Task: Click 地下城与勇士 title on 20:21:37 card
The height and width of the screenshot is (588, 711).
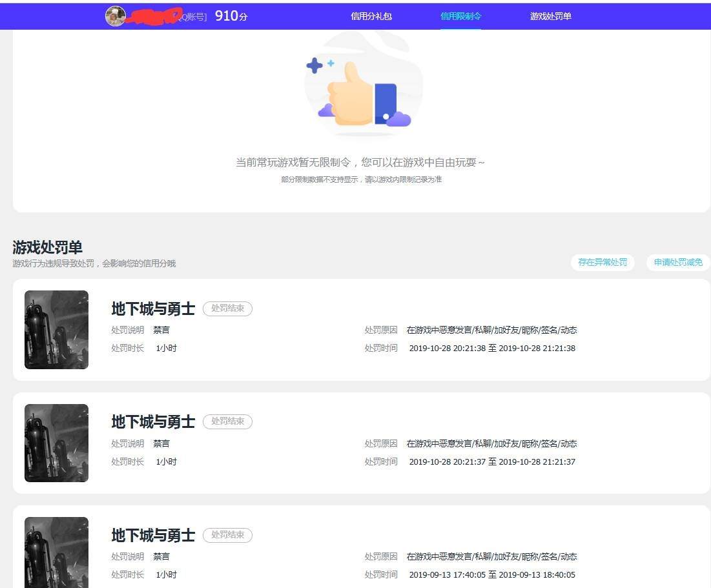Action: [153, 422]
